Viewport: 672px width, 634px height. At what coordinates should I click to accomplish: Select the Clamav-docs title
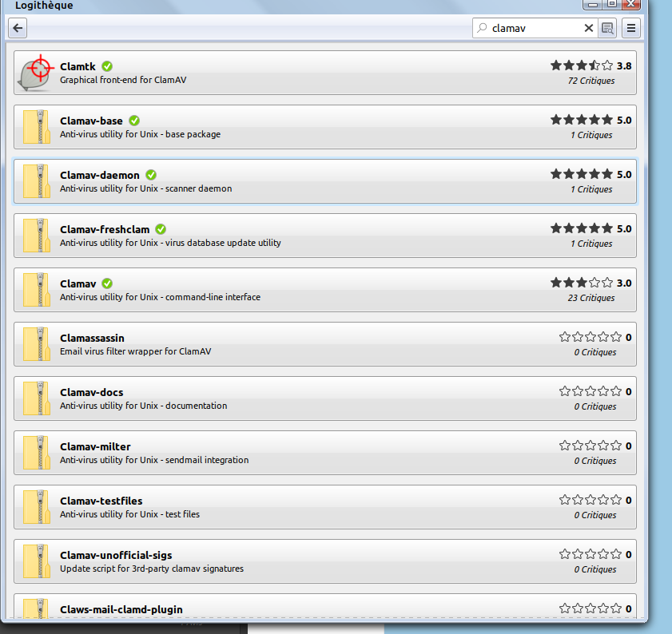92,392
